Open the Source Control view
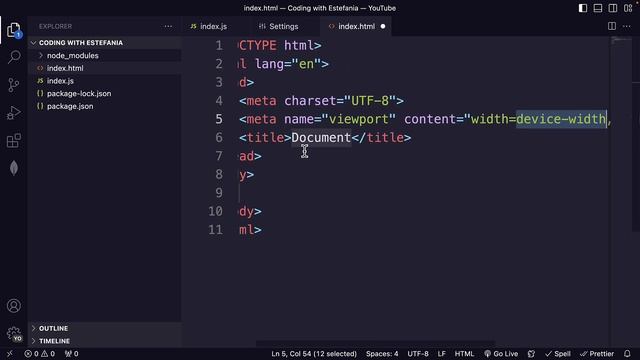 [x=13, y=85]
